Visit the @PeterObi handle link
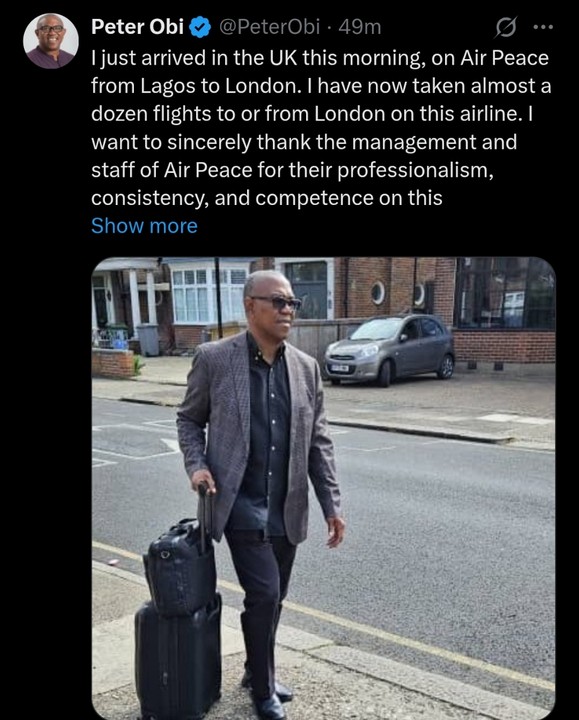This screenshot has width=579, height=720. (270, 27)
